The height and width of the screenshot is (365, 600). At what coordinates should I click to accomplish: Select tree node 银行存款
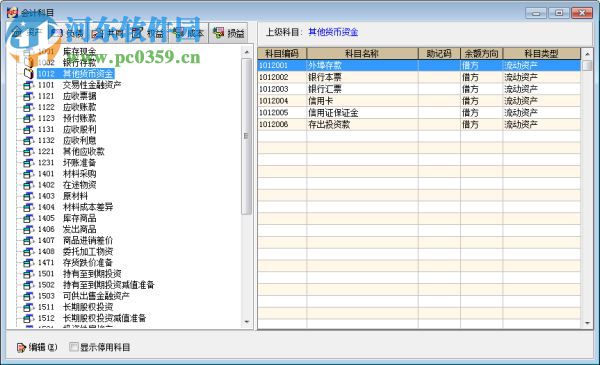tap(79, 62)
